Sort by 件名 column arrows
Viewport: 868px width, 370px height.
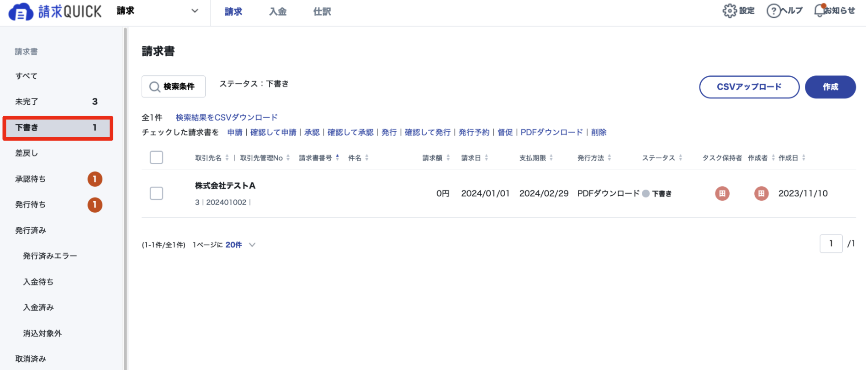coord(367,158)
